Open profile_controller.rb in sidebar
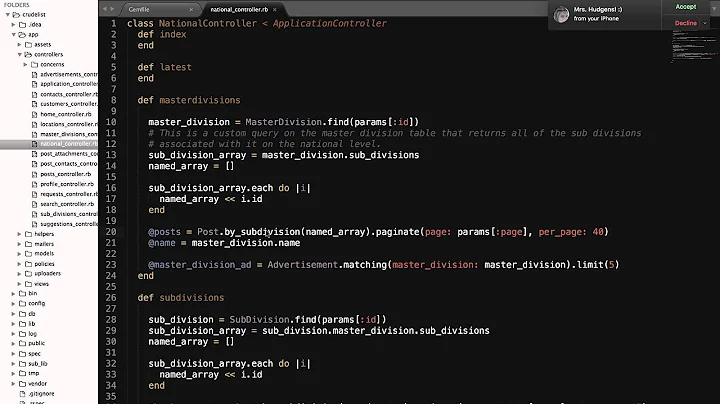This screenshot has height=404, width=720. [67, 184]
